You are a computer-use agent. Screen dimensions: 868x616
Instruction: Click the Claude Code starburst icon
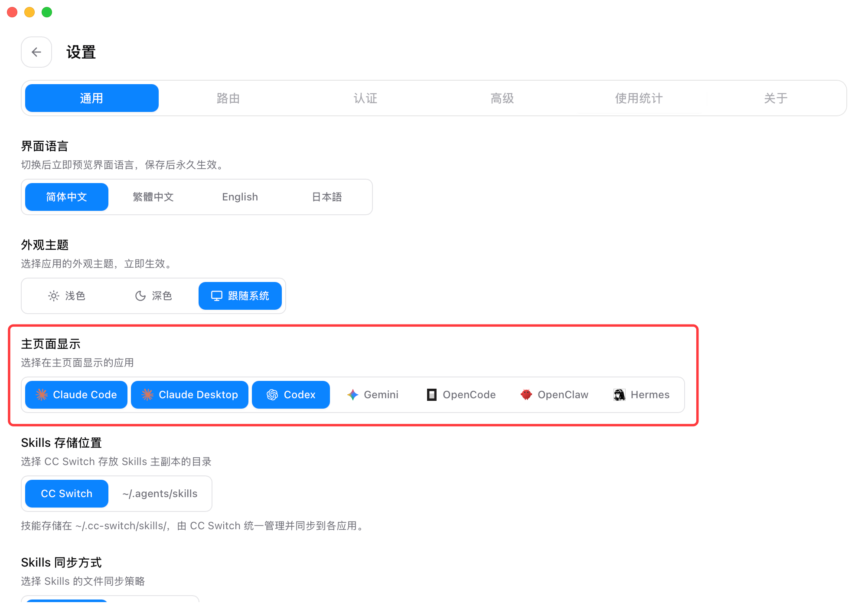42,395
